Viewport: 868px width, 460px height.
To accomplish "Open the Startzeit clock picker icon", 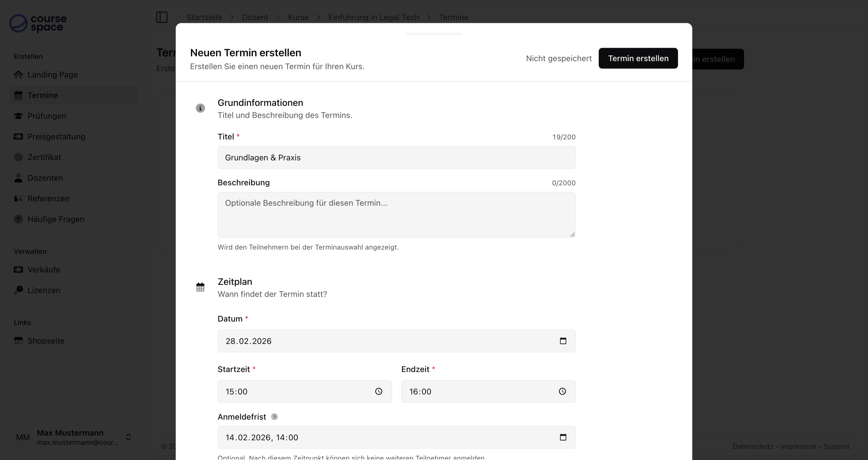I will [378, 391].
